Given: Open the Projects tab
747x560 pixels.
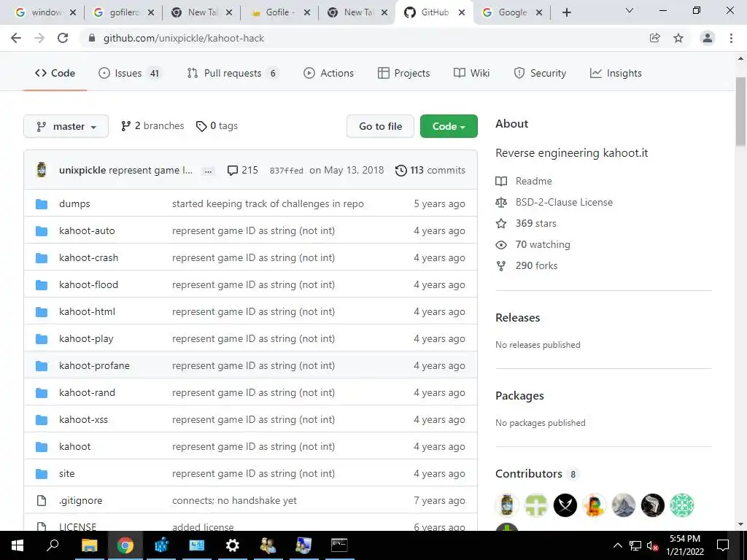Looking at the screenshot, I should click(x=403, y=73).
